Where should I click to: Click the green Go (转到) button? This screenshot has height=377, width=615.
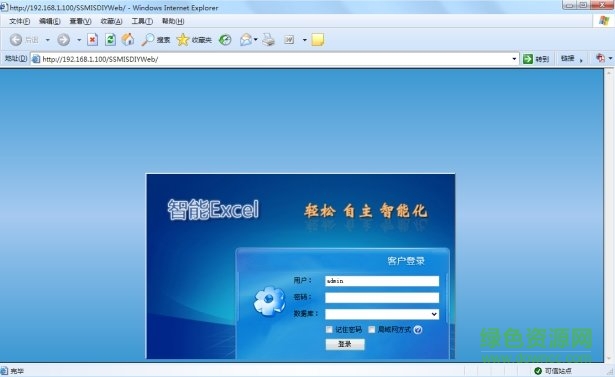[536, 59]
